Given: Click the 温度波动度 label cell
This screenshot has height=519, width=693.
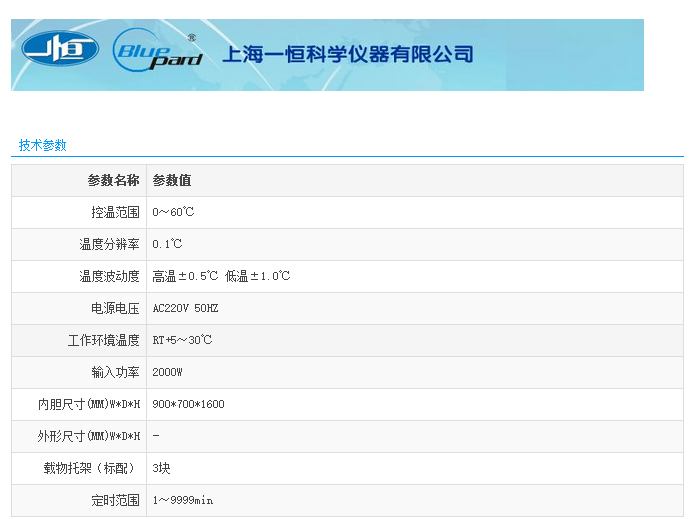Looking at the screenshot, I should click(109, 277).
